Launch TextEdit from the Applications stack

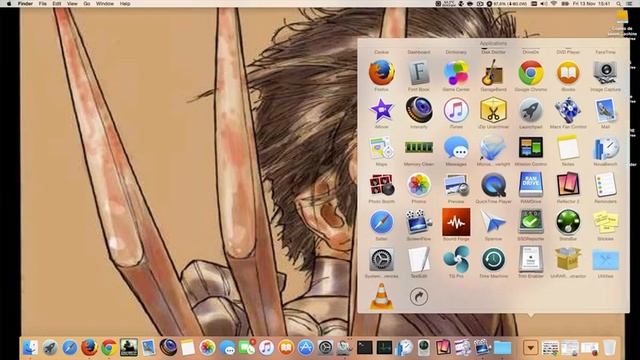(419, 260)
